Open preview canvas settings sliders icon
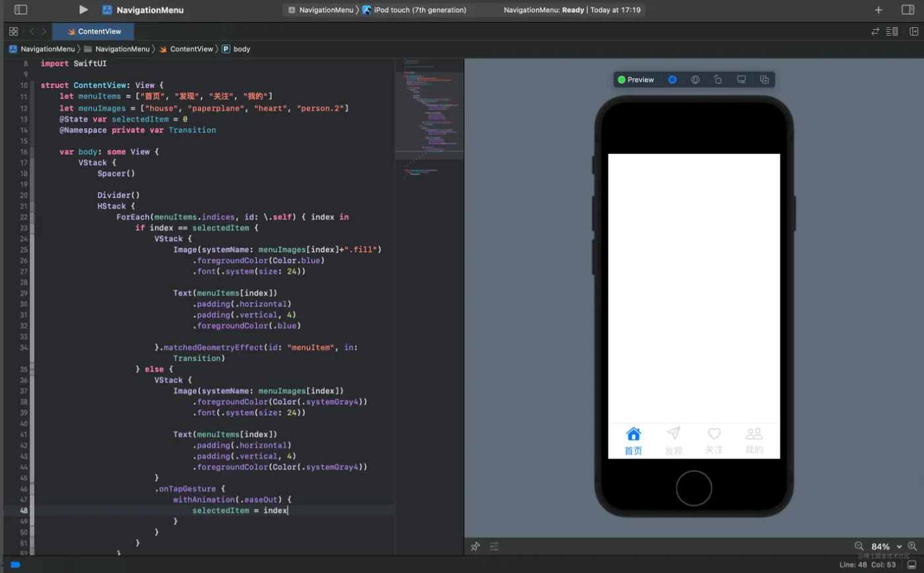Image resolution: width=924 pixels, height=573 pixels. [494, 547]
